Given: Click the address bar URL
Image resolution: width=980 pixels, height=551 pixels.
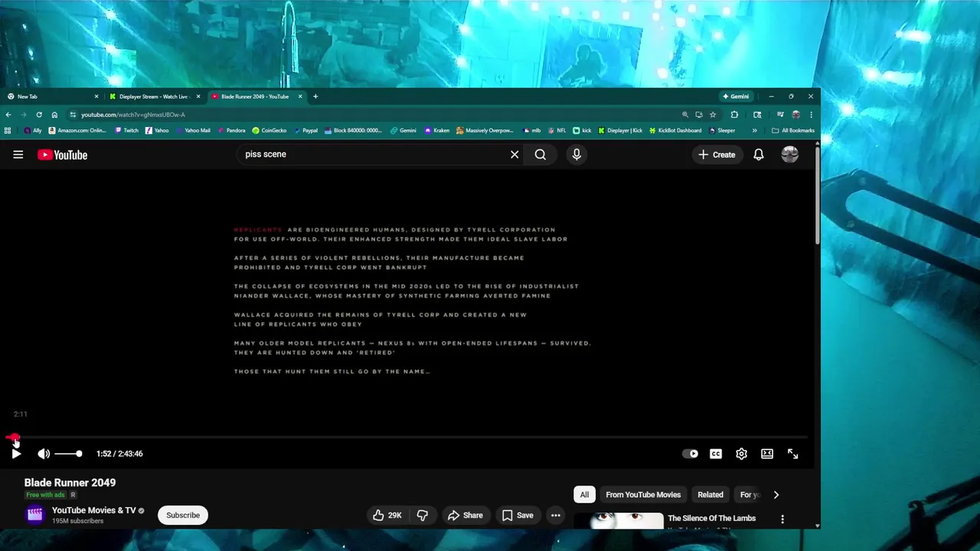Looking at the screenshot, I should pos(133,115).
